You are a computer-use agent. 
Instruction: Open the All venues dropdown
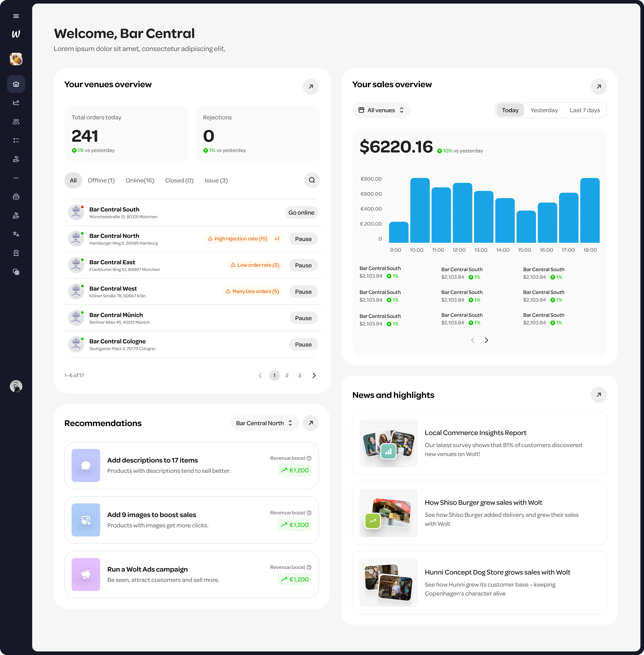point(381,110)
